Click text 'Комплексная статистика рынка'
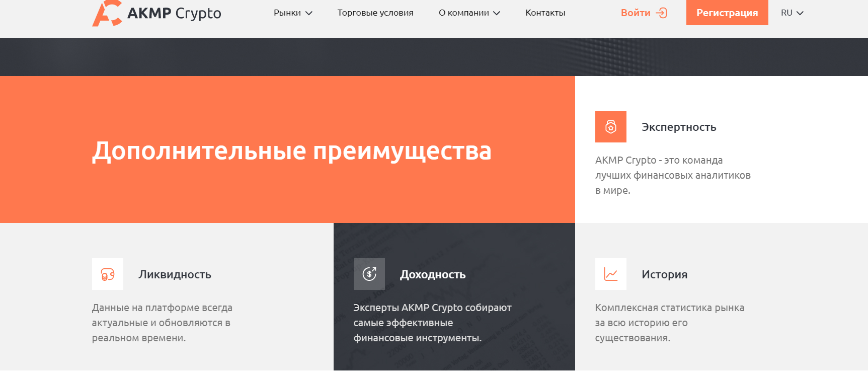This screenshot has width=868, height=374. 670,308
